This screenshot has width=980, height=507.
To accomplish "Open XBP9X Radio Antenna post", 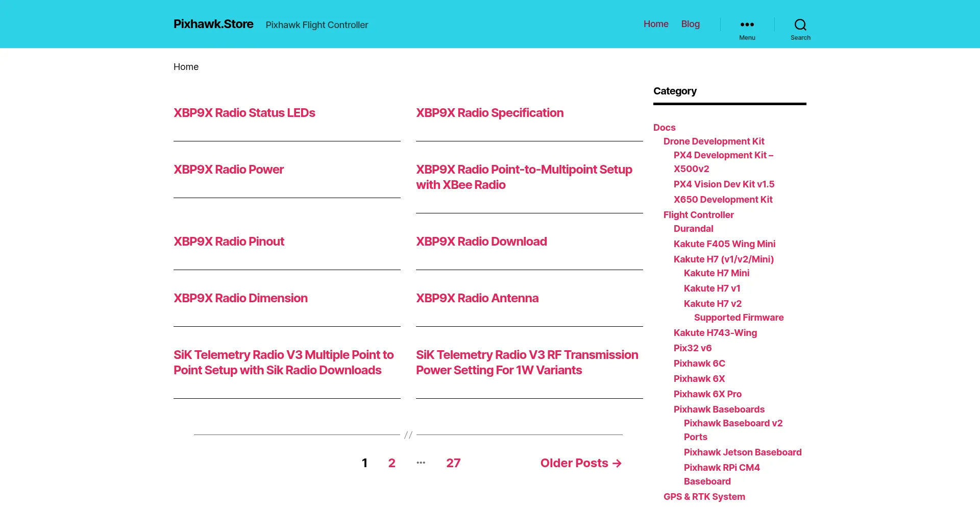I will point(477,298).
